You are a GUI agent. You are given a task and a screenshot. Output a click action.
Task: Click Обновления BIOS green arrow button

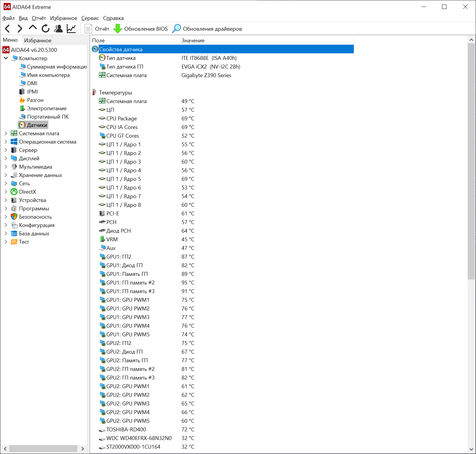(x=141, y=29)
